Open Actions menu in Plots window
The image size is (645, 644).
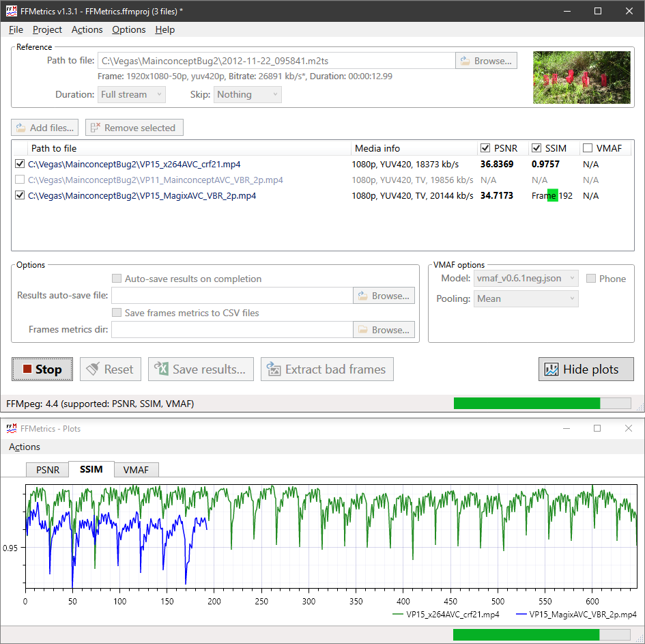25,447
